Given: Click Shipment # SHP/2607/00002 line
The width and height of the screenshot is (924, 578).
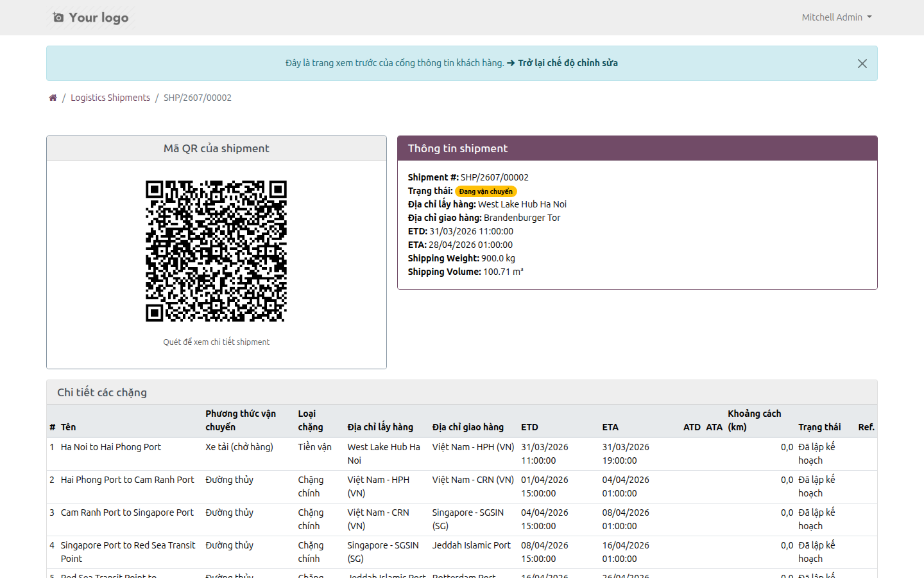Looking at the screenshot, I should [468, 177].
